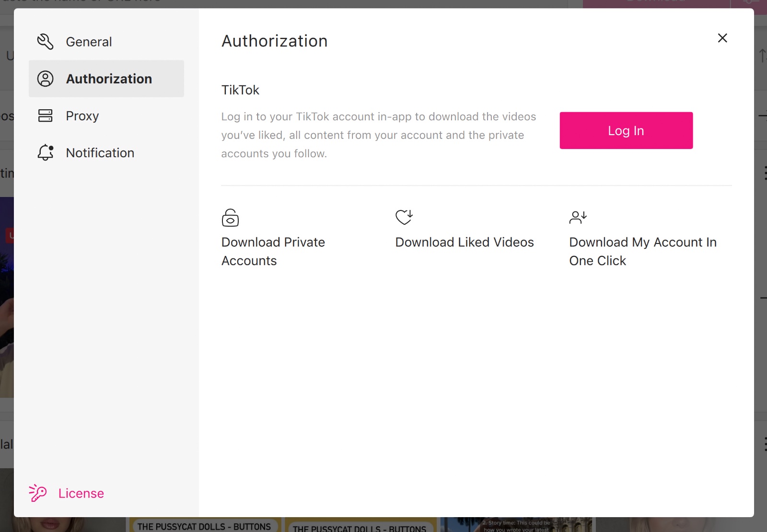Click the Proxy server icon
The width and height of the screenshot is (767, 532).
[x=45, y=116]
